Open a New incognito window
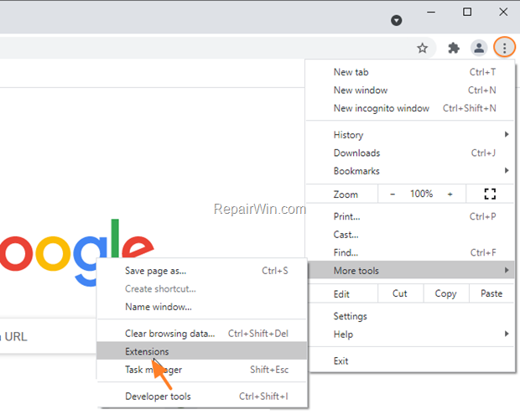The height and width of the screenshot is (420, 520). 410,108
